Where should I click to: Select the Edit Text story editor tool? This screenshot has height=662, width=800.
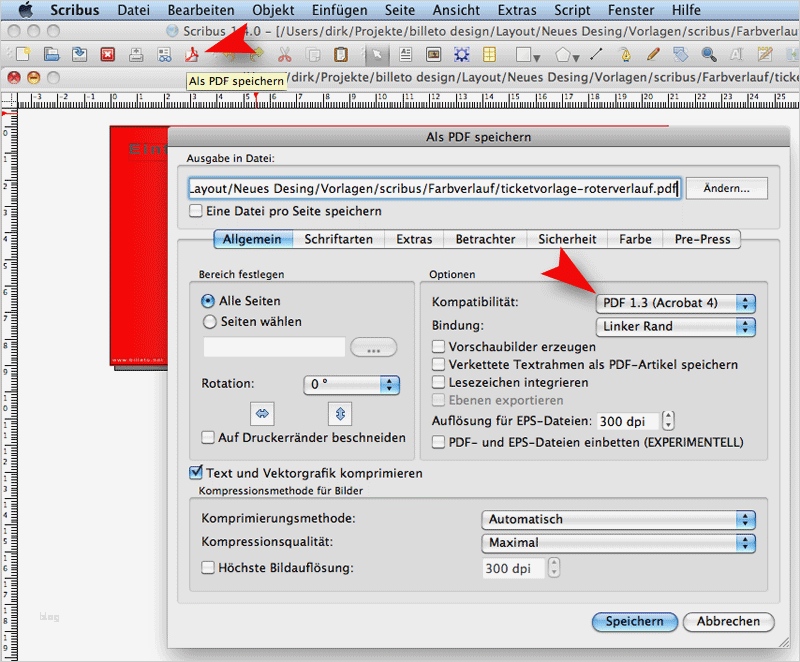(x=764, y=54)
